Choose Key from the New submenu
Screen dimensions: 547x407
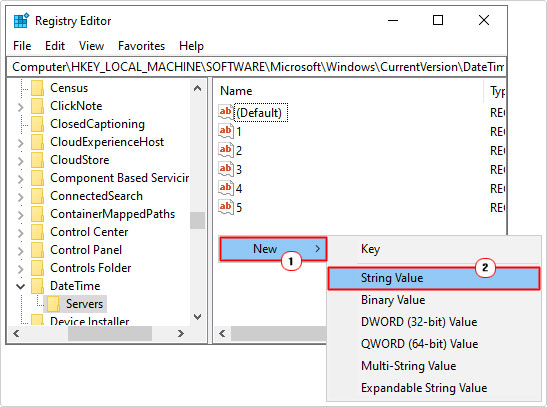pyautogui.click(x=434, y=249)
